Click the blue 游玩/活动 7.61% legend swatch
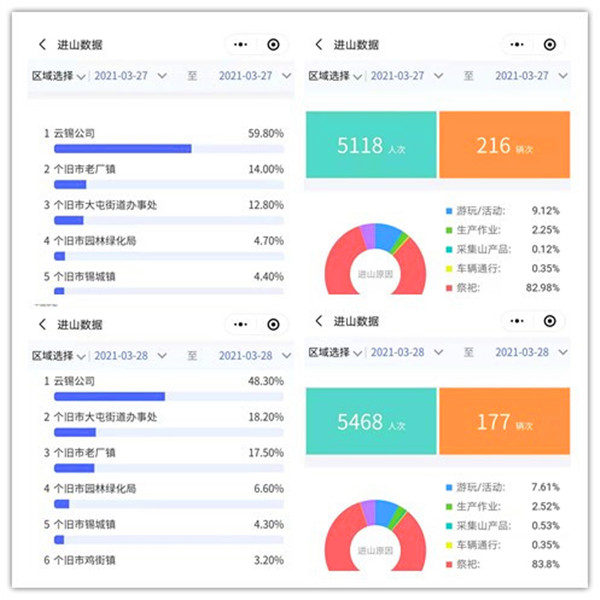Viewport: 600px width, 600px height. (448, 488)
